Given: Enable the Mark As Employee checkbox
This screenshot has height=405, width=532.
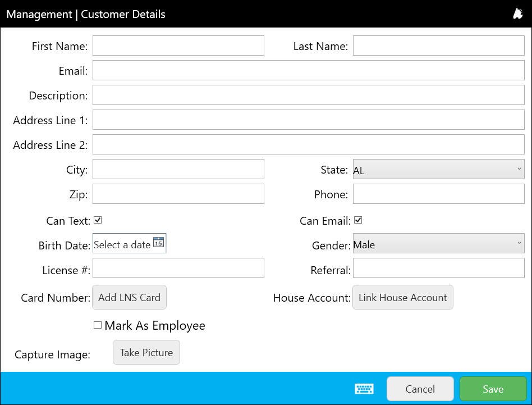Looking at the screenshot, I should click(98, 325).
